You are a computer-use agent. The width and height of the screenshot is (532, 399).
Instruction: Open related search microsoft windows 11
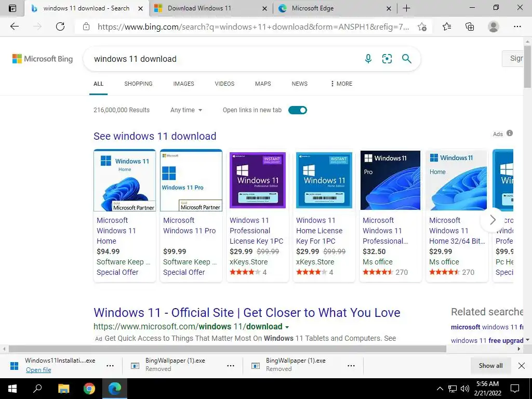pyautogui.click(x=487, y=327)
